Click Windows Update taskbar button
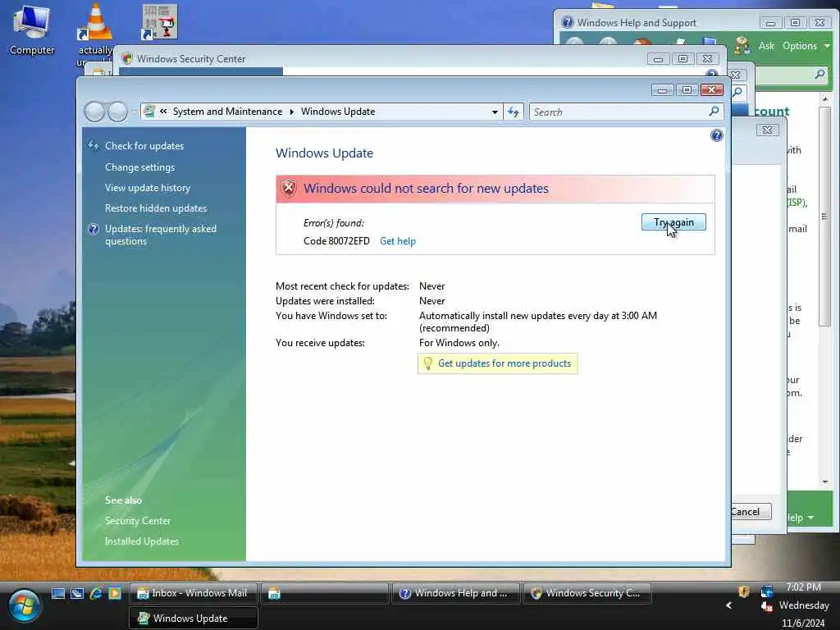Image resolution: width=840 pixels, height=630 pixels. pyautogui.click(x=194, y=619)
